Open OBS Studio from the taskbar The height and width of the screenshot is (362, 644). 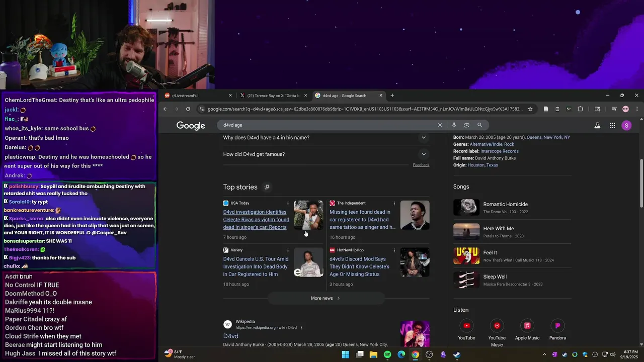429,354
